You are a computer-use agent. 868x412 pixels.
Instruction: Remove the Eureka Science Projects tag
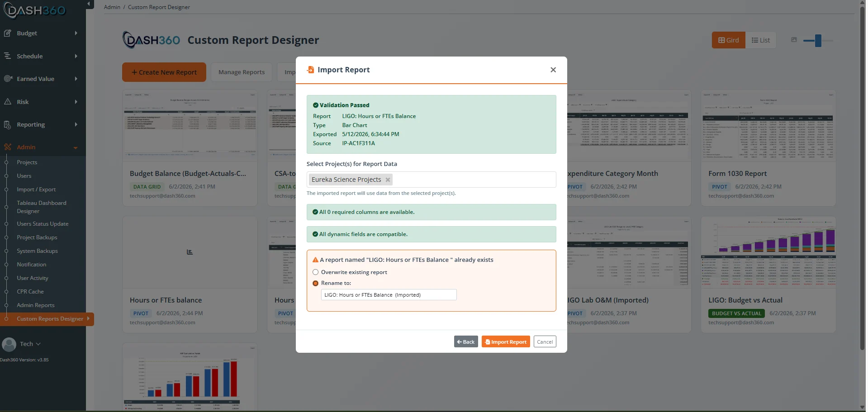388,180
